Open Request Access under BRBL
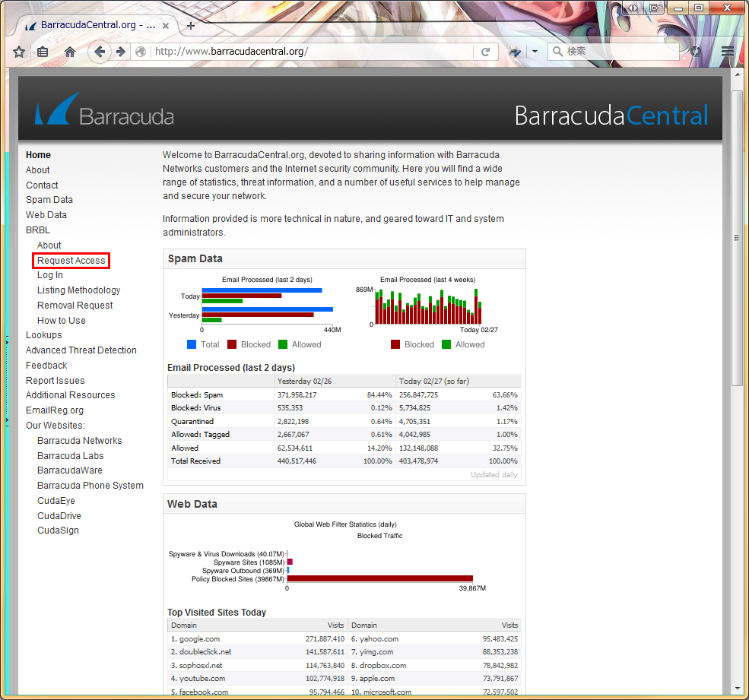This screenshot has width=749, height=700. pyautogui.click(x=71, y=261)
